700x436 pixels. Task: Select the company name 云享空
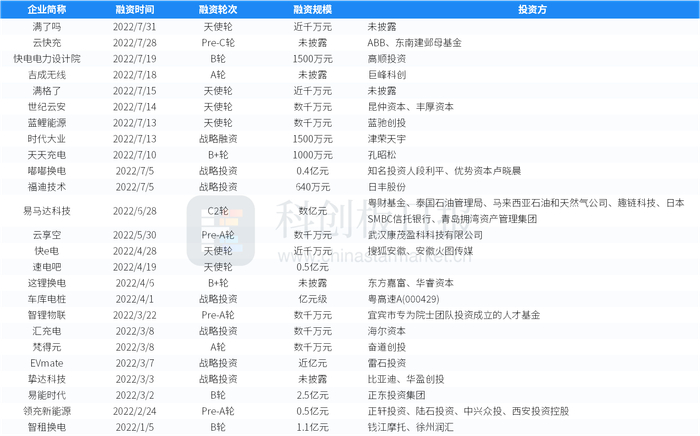tap(47, 235)
